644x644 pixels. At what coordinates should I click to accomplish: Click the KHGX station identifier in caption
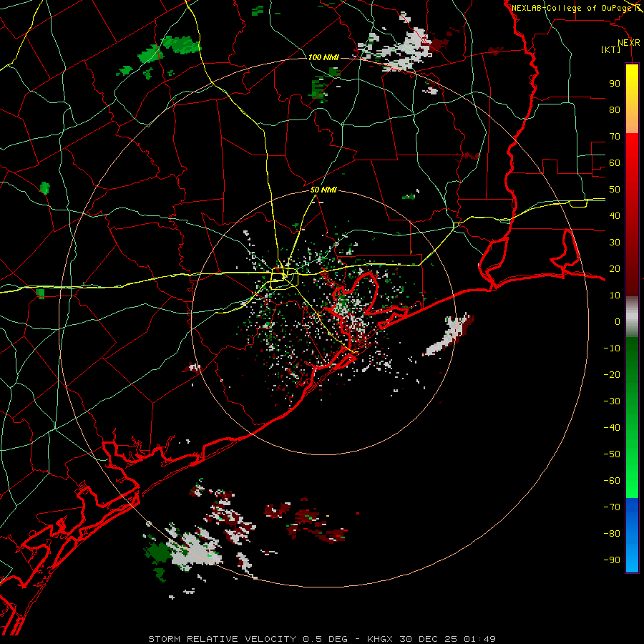click(x=381, y=639)
